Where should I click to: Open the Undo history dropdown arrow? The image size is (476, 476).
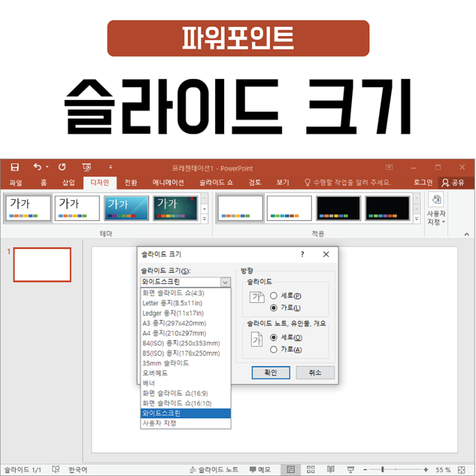tap(47, 167)
